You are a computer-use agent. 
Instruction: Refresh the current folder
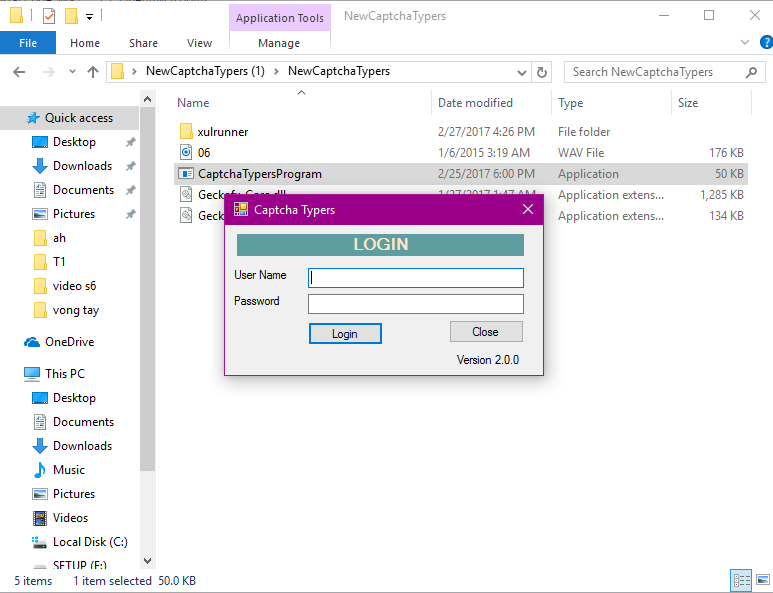(541, 72)
